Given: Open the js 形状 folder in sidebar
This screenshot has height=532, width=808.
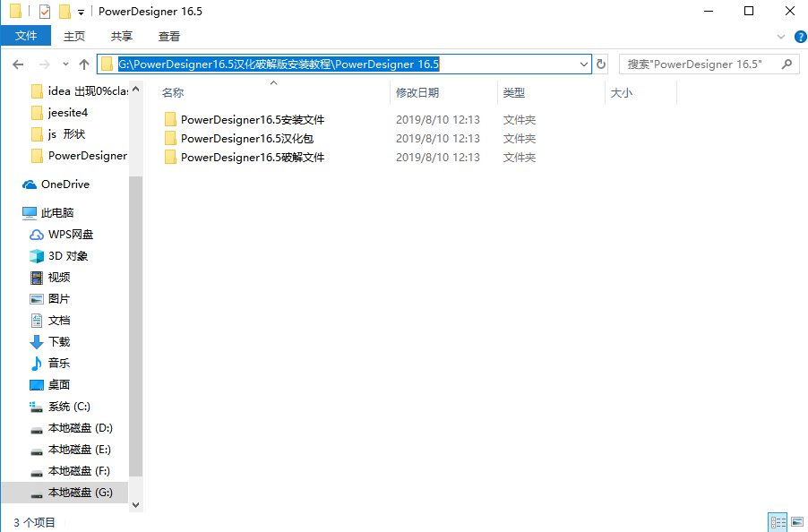Looking at the screenshot, I should click(57, 134).
